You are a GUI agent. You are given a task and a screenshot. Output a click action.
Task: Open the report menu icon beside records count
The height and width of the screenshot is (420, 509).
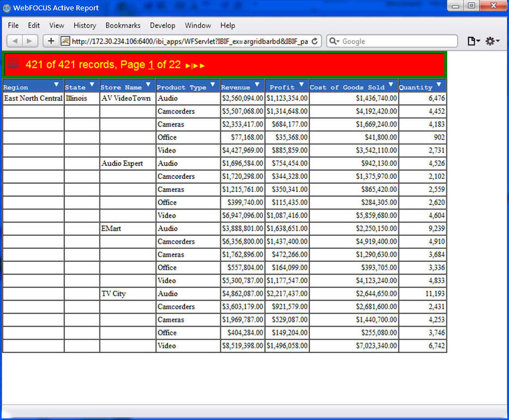coord(13,63)
